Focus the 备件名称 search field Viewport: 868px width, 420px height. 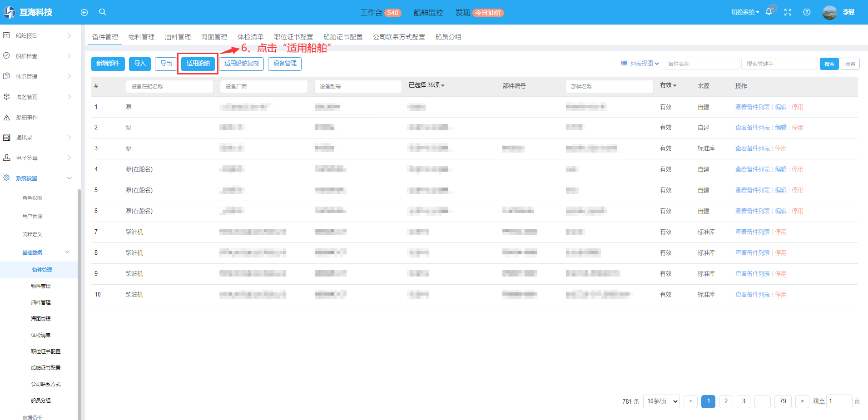pyautogui.click(x=701, y=64)
